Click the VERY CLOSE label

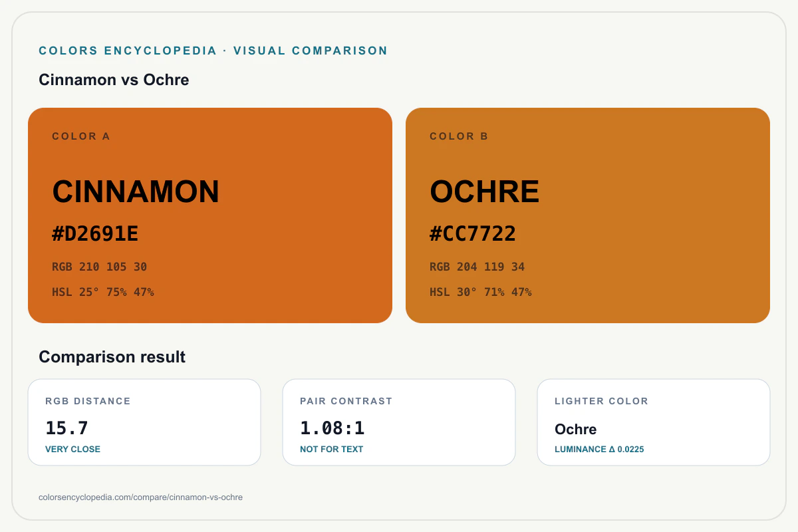point(72,450)
